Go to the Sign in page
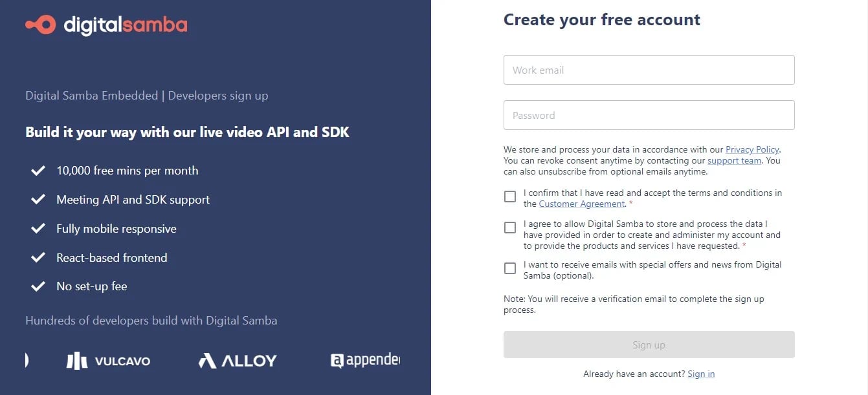Screen dimensions: 868x395 701,374
